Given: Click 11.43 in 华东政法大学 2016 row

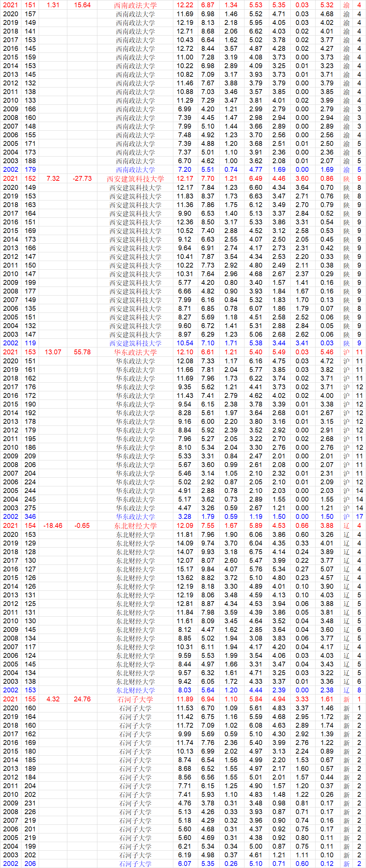Looking at the screenshot, I should 185,396.
